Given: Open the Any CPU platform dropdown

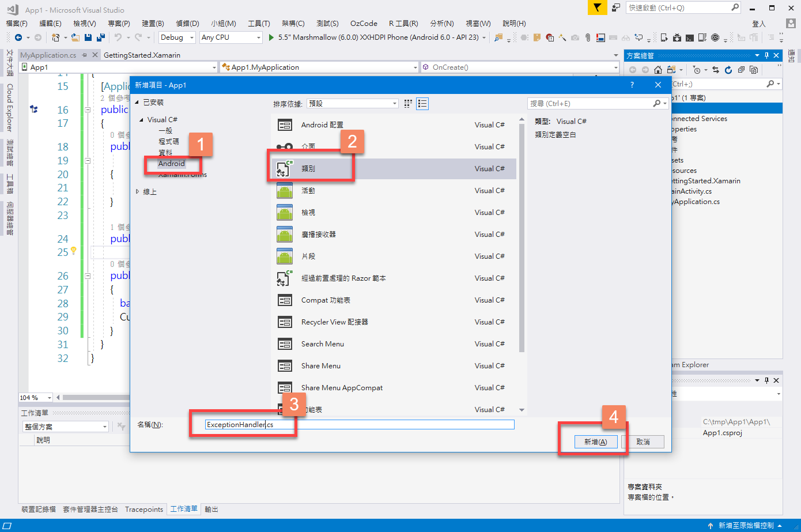Looking at the screenshot, I should (231, 37).
